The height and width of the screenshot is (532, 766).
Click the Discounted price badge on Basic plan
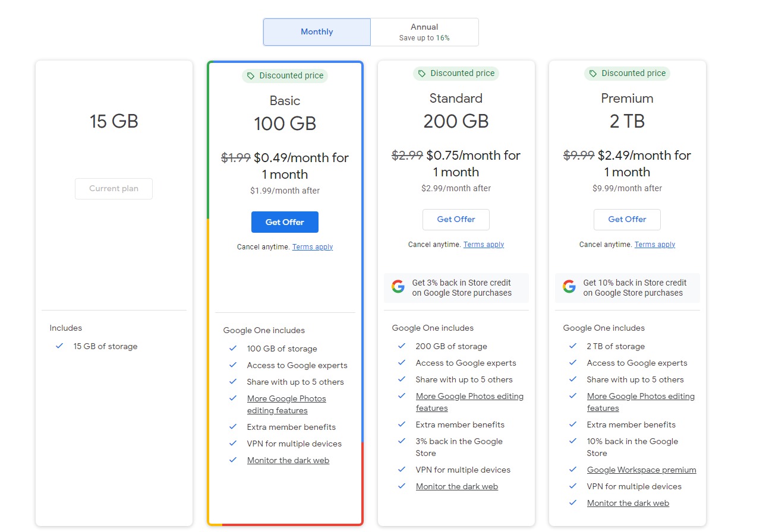click(x=285, y=76)
